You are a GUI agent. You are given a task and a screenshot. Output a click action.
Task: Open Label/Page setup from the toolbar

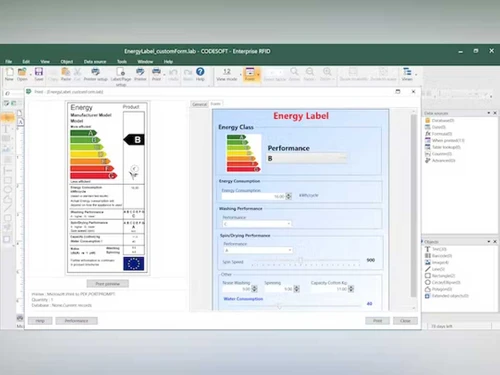coord(121,76)
